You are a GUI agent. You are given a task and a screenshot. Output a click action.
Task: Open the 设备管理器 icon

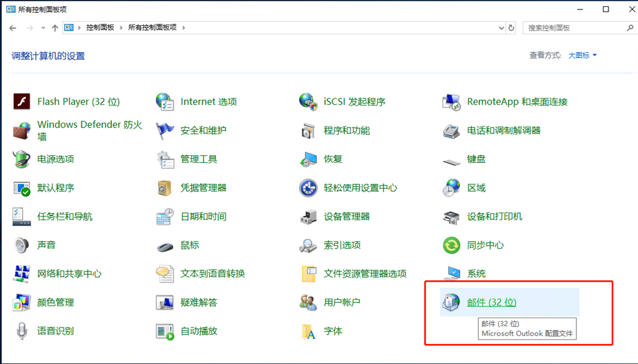pos(308,216)
